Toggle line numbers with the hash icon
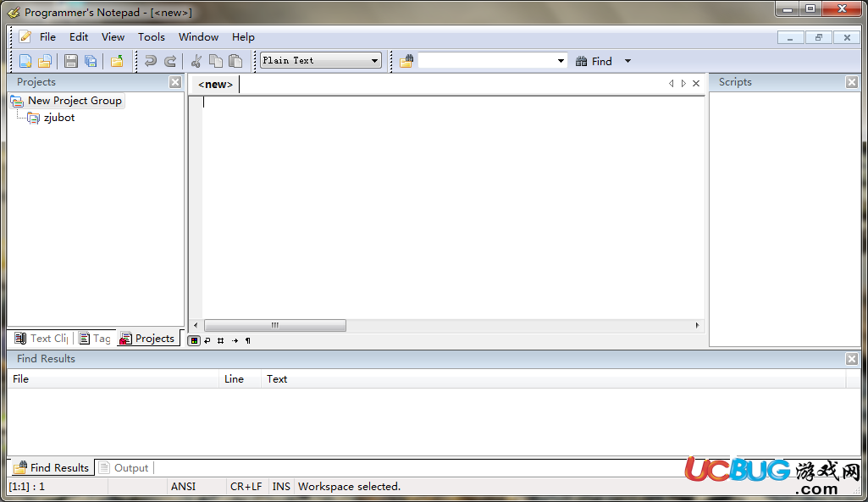The height and width of the screenshot is (502, 868). tap(221, 340)
